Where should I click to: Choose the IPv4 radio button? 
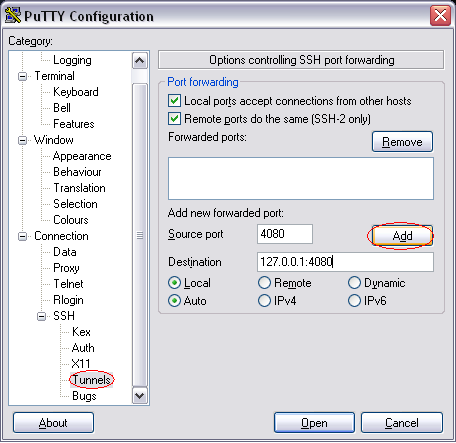pos(264,301)
